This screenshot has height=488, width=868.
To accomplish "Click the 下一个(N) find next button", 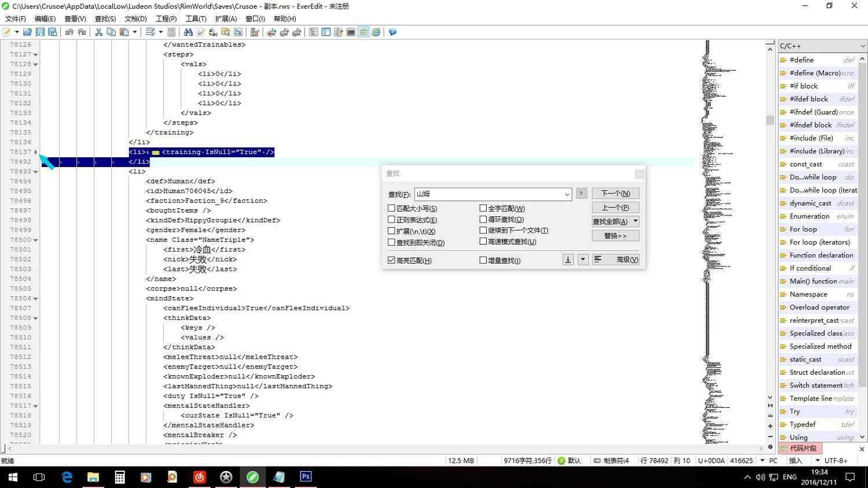I will coord(615,194).
